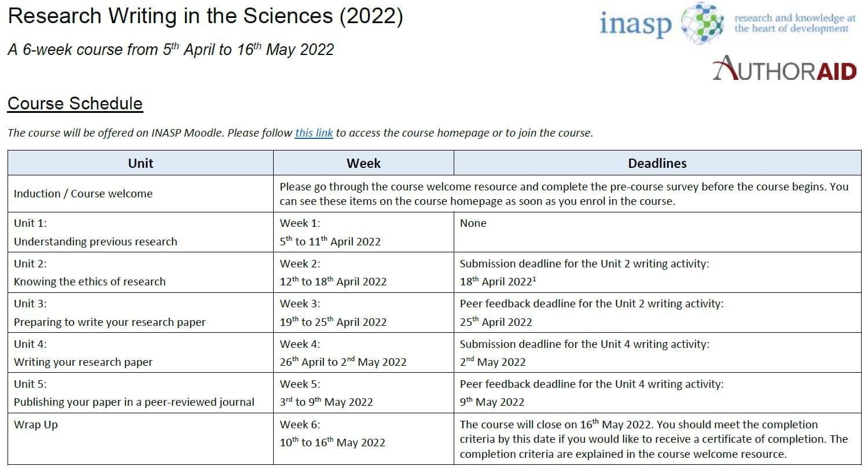Click the inasp wordmark text
The height and width of the screenshot is (470, 868).
pyautogui.click(x=636, y=24)
